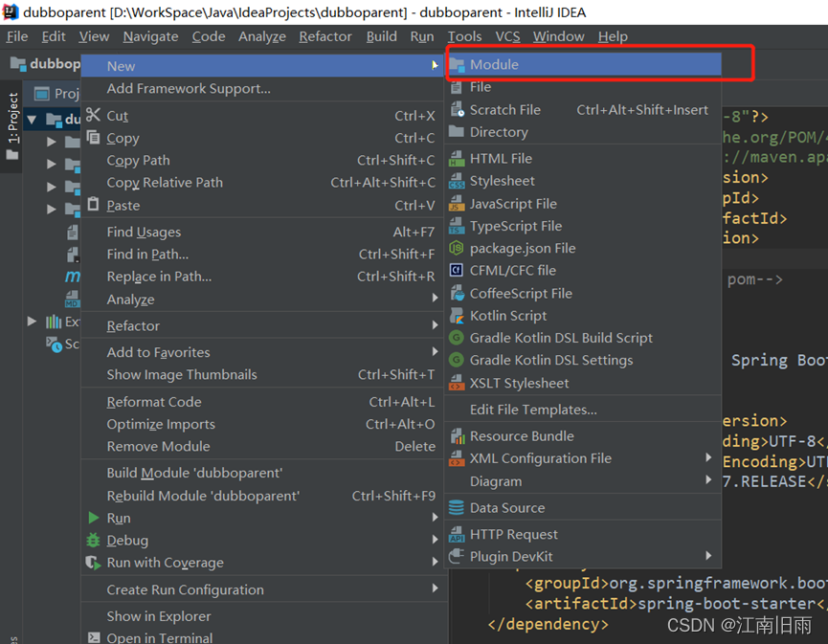
Task: Click the package.json nodejs icon
Action: 457,248
